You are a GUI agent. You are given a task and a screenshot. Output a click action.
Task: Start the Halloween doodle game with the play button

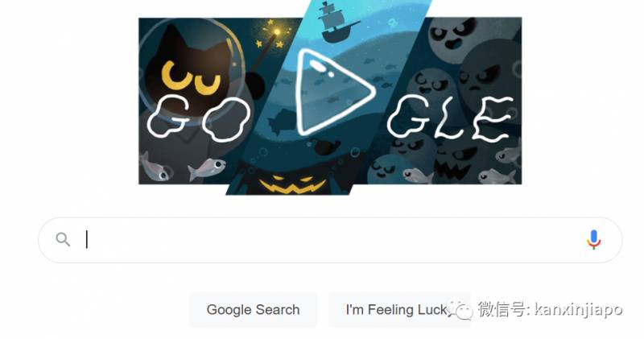point(333,92)
